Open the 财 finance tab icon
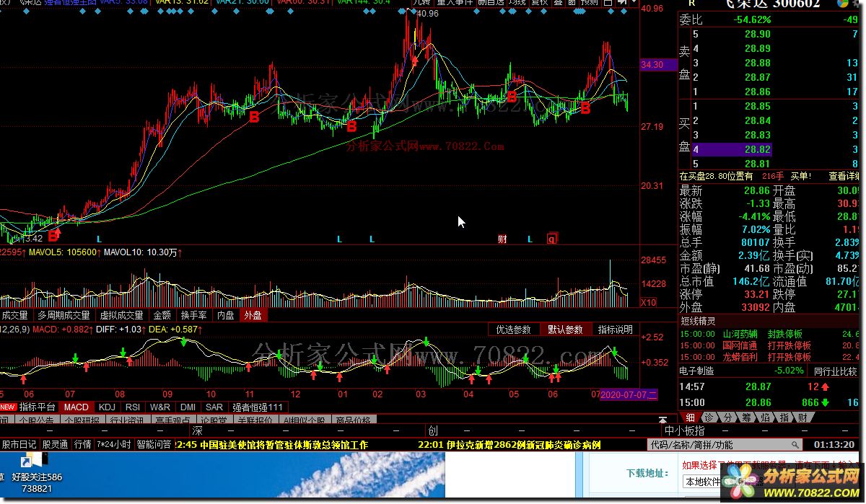This screenshot has width=866, height=504. (802, 417)
